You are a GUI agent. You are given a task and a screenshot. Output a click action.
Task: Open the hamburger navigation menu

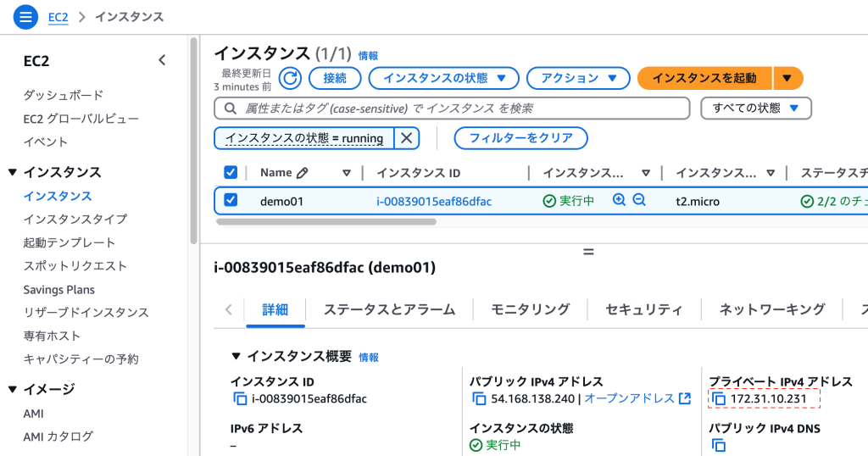(25, 17)
